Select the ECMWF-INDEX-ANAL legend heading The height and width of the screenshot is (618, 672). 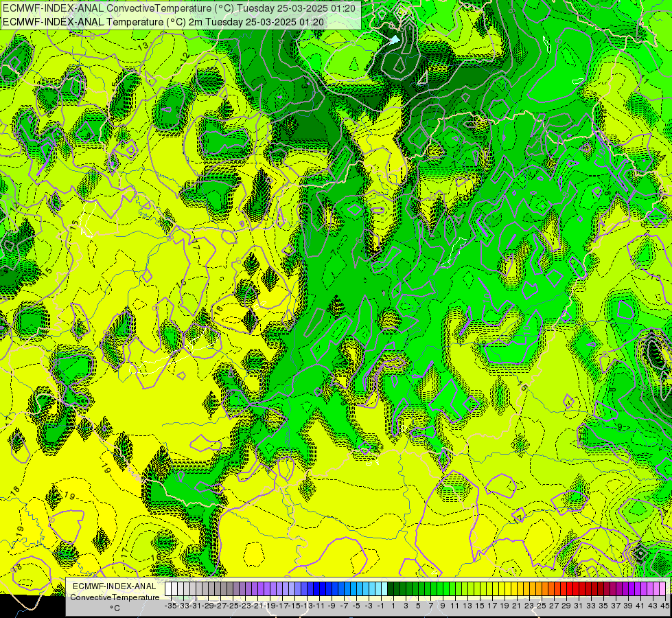coord(114,586)
